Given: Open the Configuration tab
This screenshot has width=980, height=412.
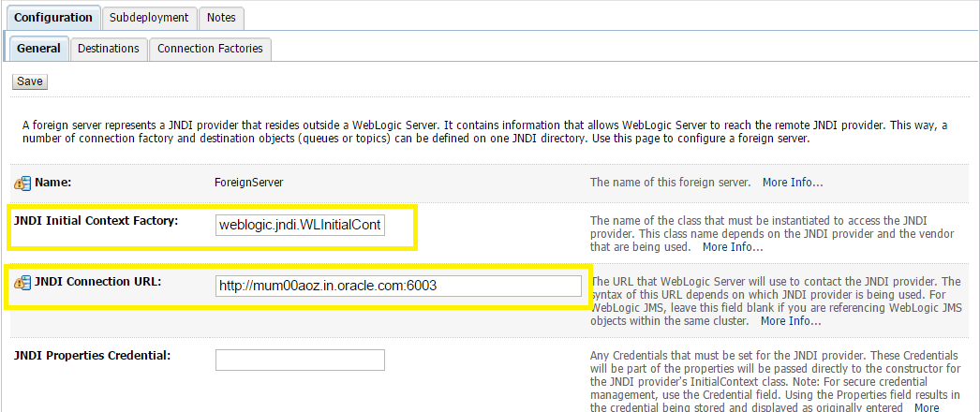Looking at the screenshot, I should [x=53, y=18].
